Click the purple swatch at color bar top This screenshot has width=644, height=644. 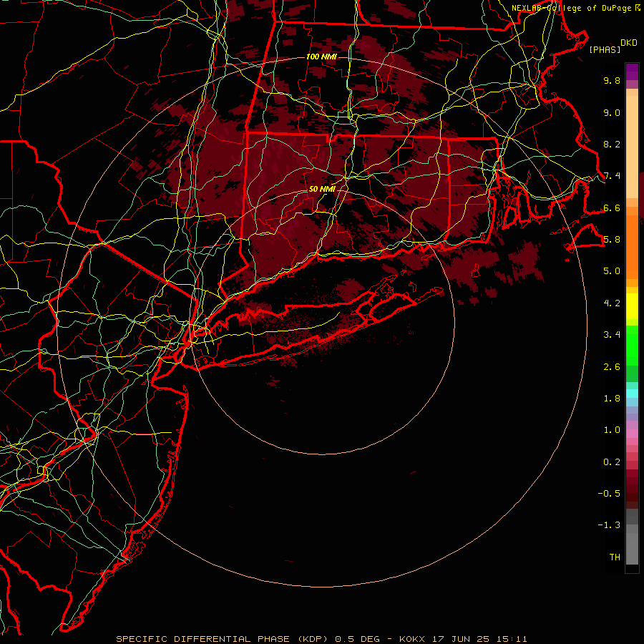coord(632,72)
